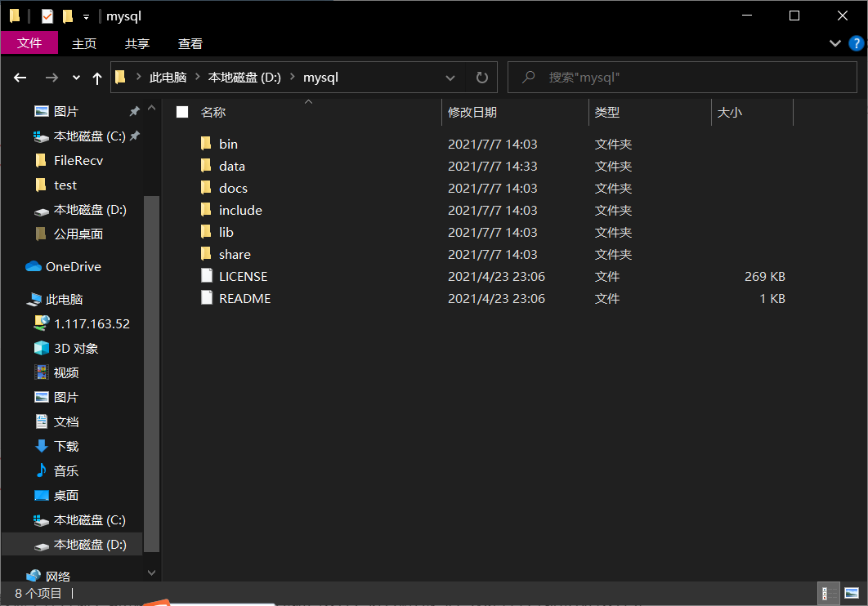Select pinned 本地磁盘 (C:) in quick access

80,136
